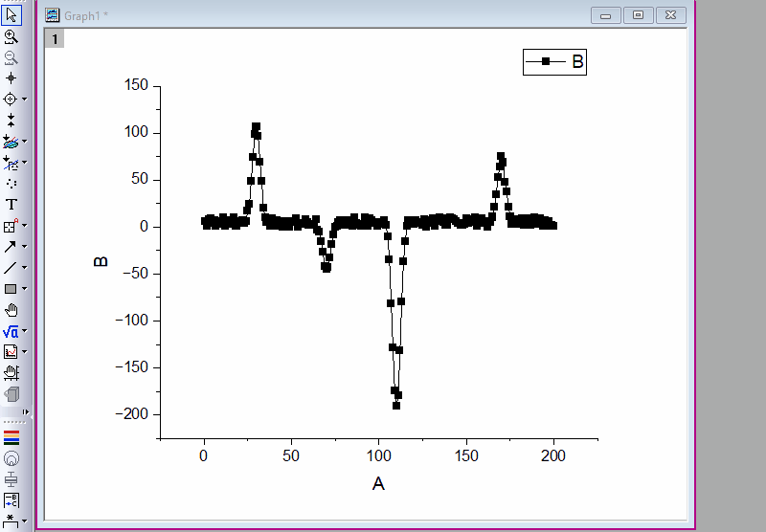Open the asterisk bracket dropdown arrow
The height and width of the screenshot is (532, 766).
(x=25, y=521)
